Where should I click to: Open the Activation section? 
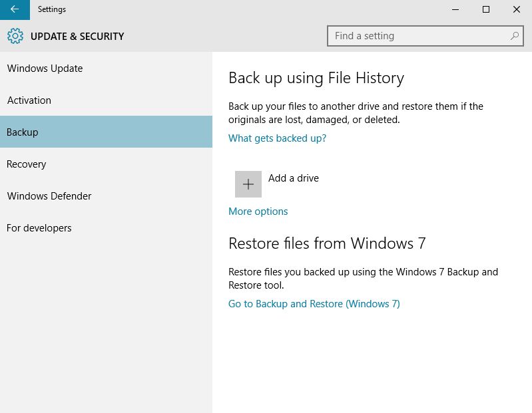pos(106,100)
